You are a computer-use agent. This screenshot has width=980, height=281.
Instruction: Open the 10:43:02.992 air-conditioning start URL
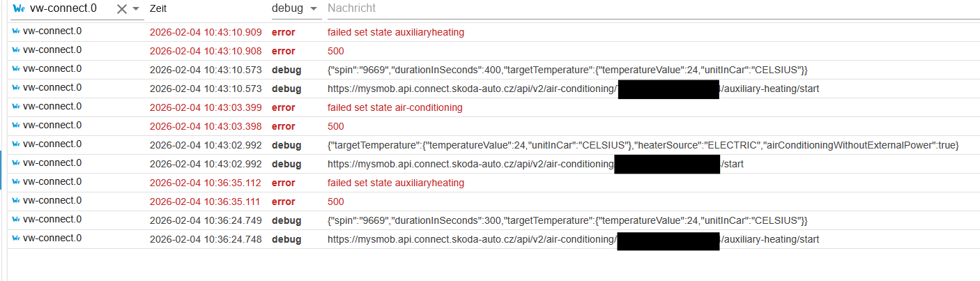point(470,165)
